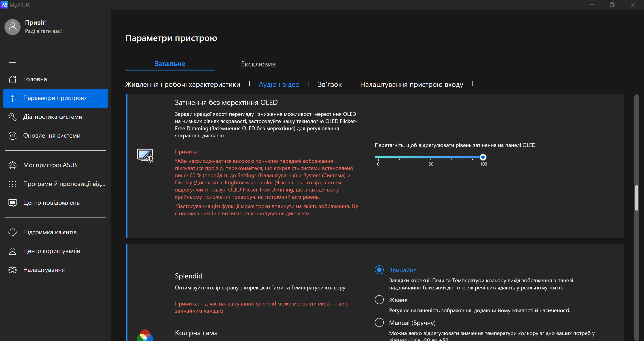The width and height of the screenshot is (644, 341).
Task: Click OLED dimming slider at 50 mark
Action: point(430,157)
